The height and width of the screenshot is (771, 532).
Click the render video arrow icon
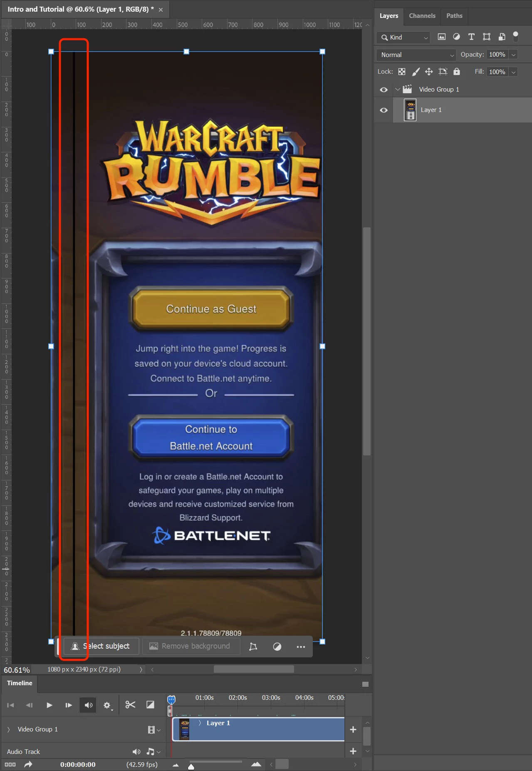[x=28, y=764]
